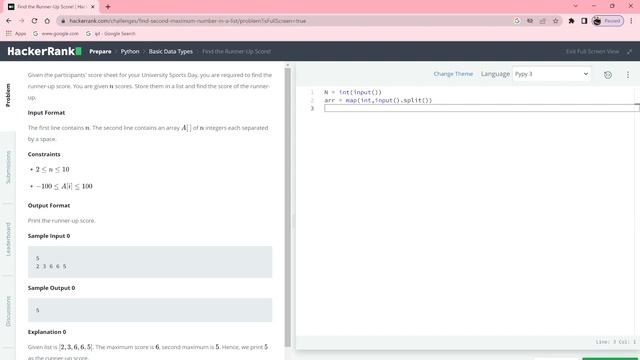Click the code line N = int(input())

(353, 92)
